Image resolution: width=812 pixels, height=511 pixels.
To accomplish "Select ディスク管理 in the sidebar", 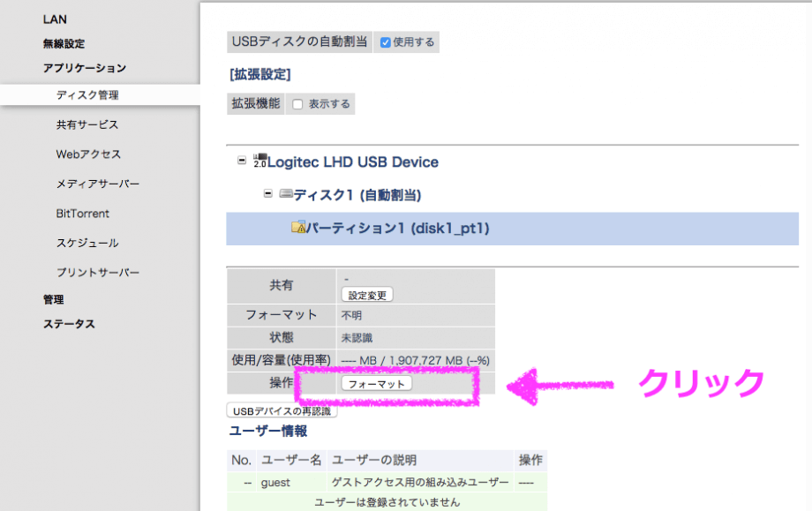I will [x=86, y=95].
